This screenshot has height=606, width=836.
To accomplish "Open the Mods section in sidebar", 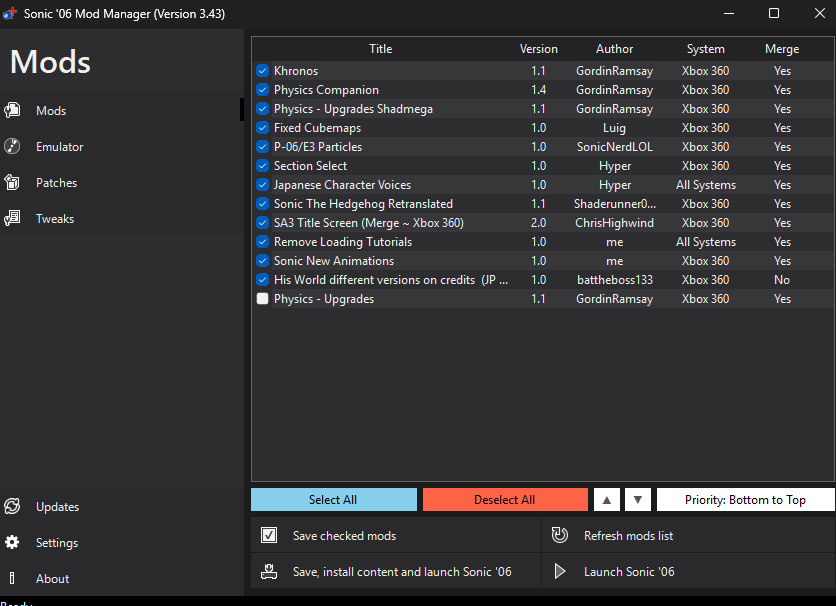I will point(122,110).
